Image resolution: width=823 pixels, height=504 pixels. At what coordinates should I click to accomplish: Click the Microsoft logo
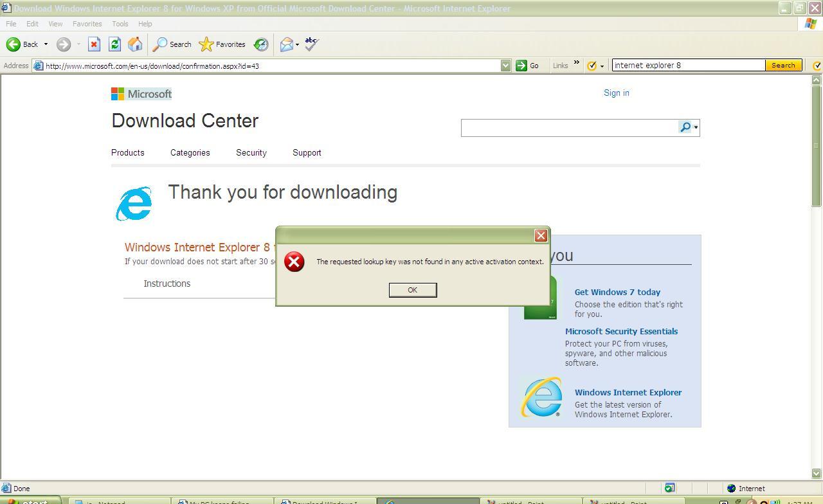(141, 94)
